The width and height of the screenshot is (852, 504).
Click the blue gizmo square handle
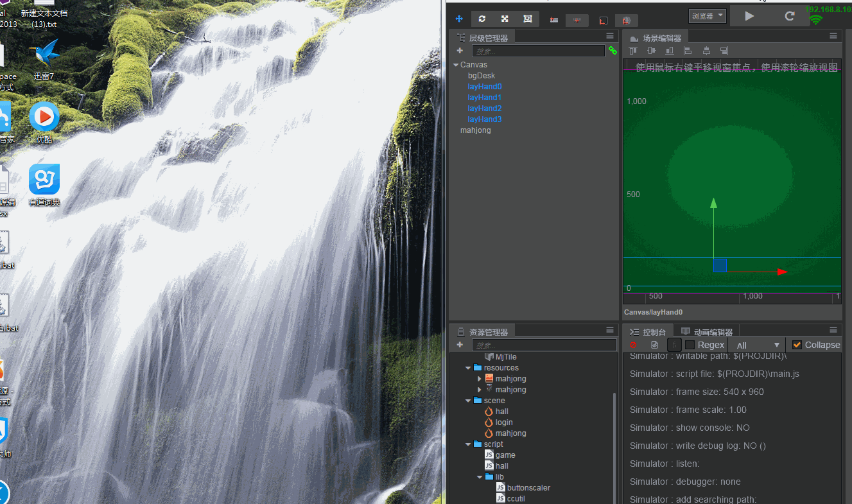pyautogui.click(x=720, y=265)
